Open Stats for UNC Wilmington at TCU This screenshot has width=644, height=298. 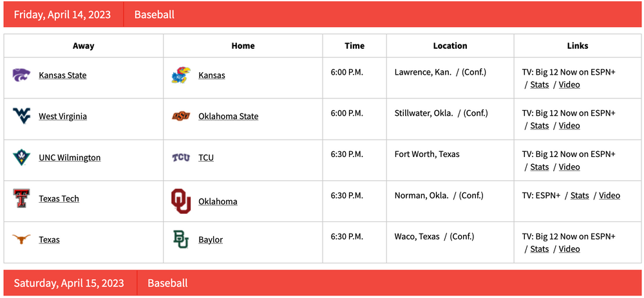click(540, 167)
